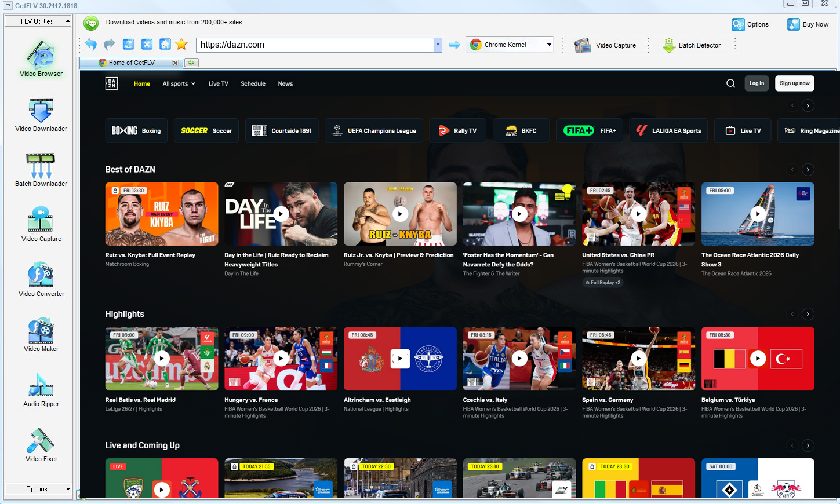Screen dimensions: 840x504
Task: Click the Log in button
Action: tap(757, 83)
